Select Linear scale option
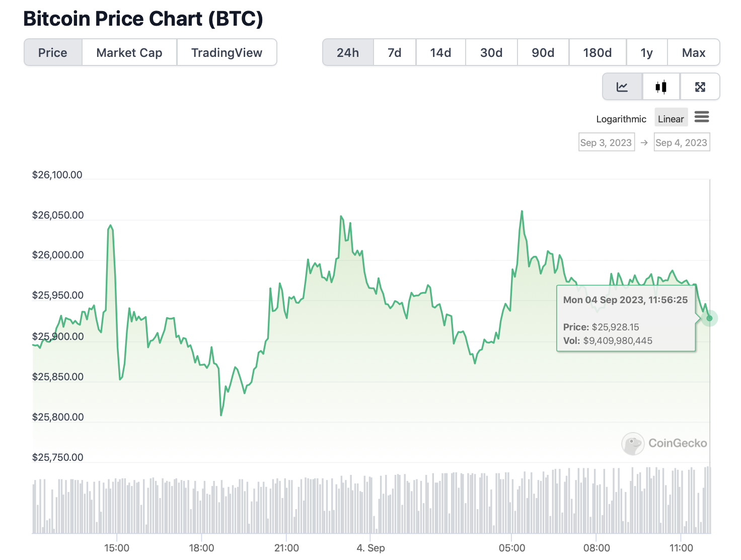This screenshot has height=560, width=741. tap(671, 119)
